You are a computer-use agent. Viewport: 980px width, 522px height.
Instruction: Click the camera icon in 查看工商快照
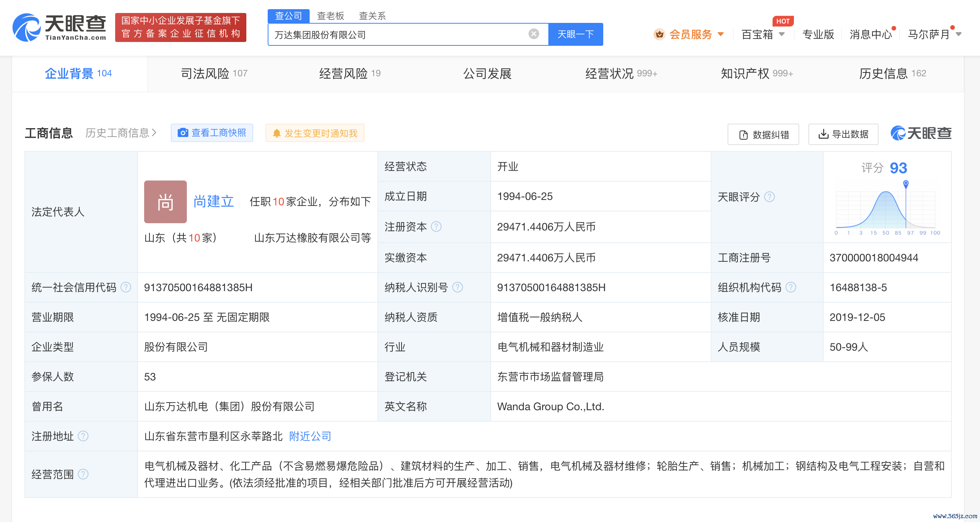[183, 133]
